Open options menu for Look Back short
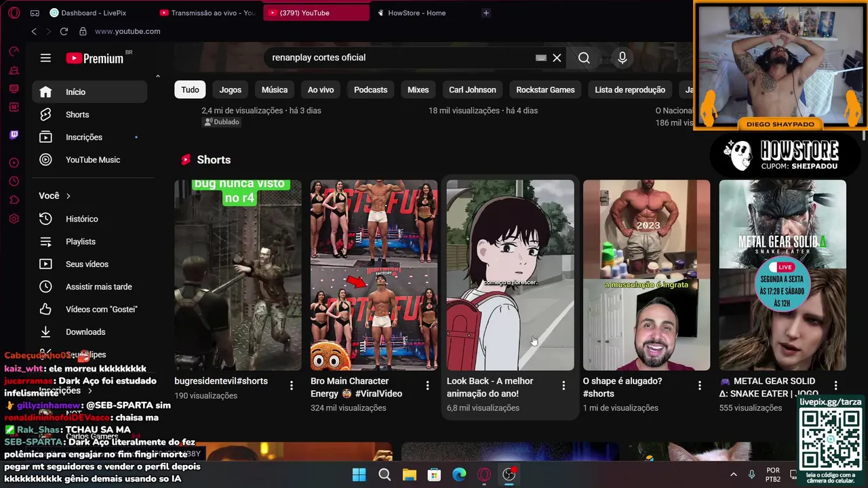Screen dimensions: 868x488 coord(564,386)
